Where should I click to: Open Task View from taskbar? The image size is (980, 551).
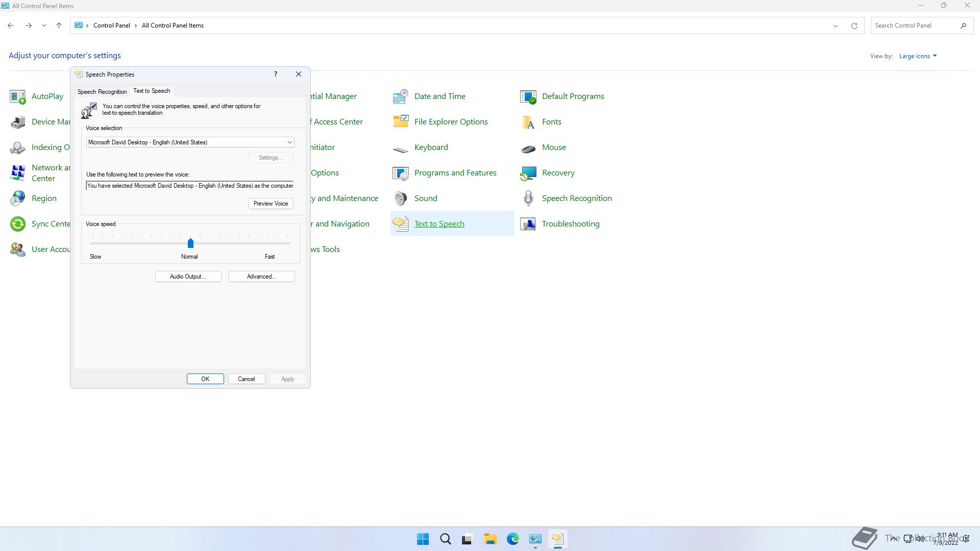468,539
